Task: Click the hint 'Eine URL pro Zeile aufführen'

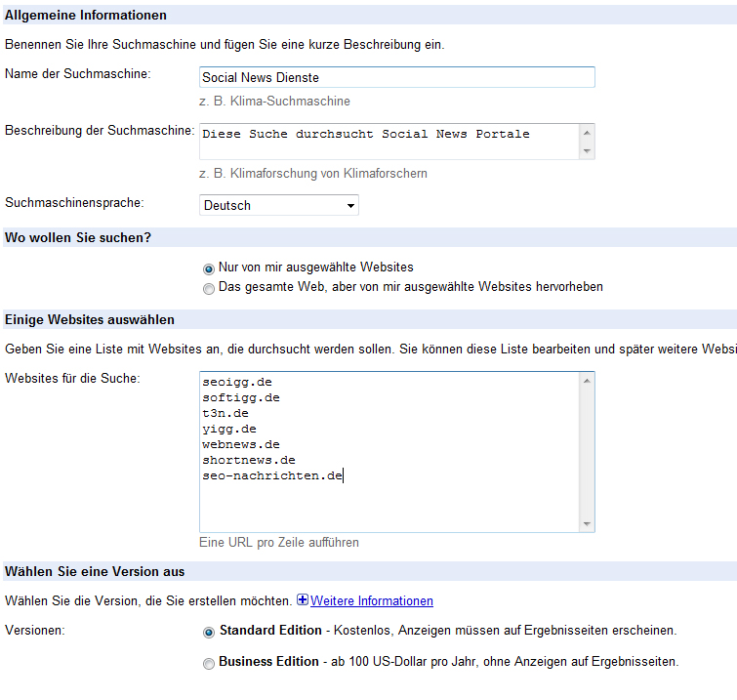Action: (x=279, y=543)
